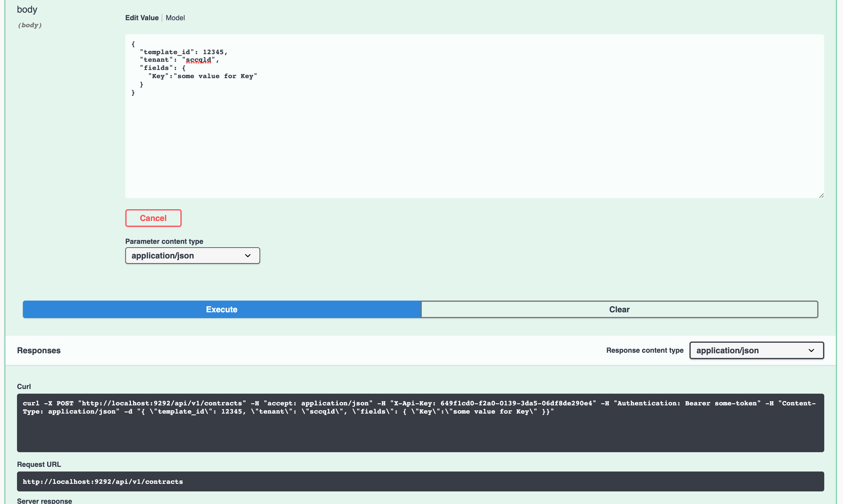
Task: Click inside the body JSON text area
Action: tap(474, 116)
